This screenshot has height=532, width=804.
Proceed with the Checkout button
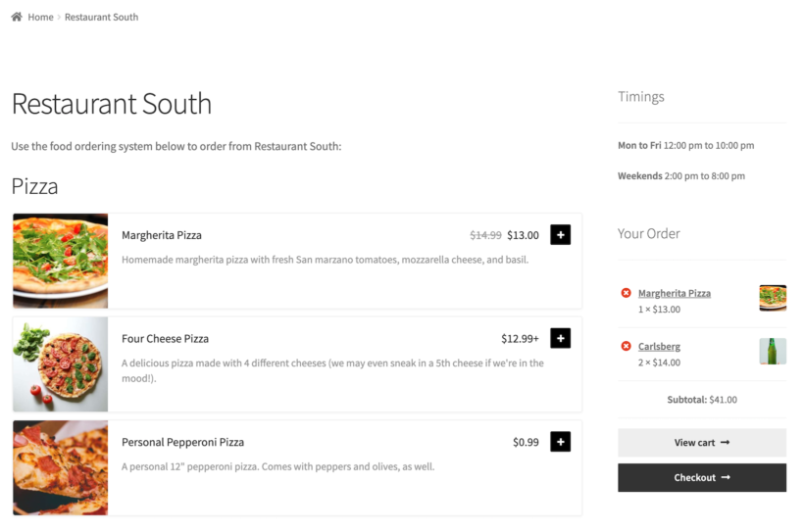[701, 477]
